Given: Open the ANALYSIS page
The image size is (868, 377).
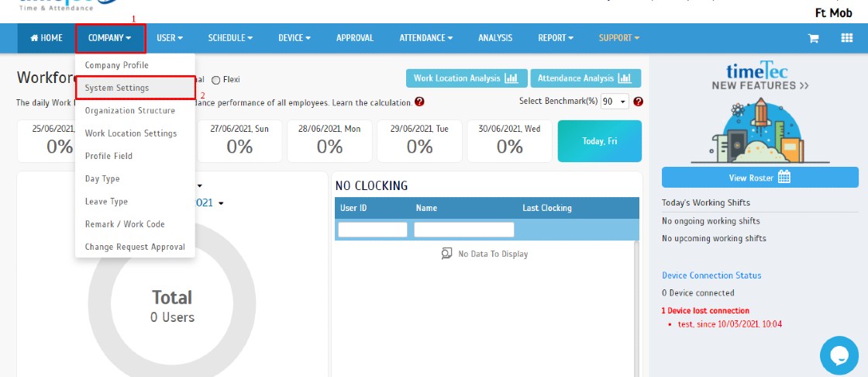Looking at the screenshot, I should click(495, 38).
